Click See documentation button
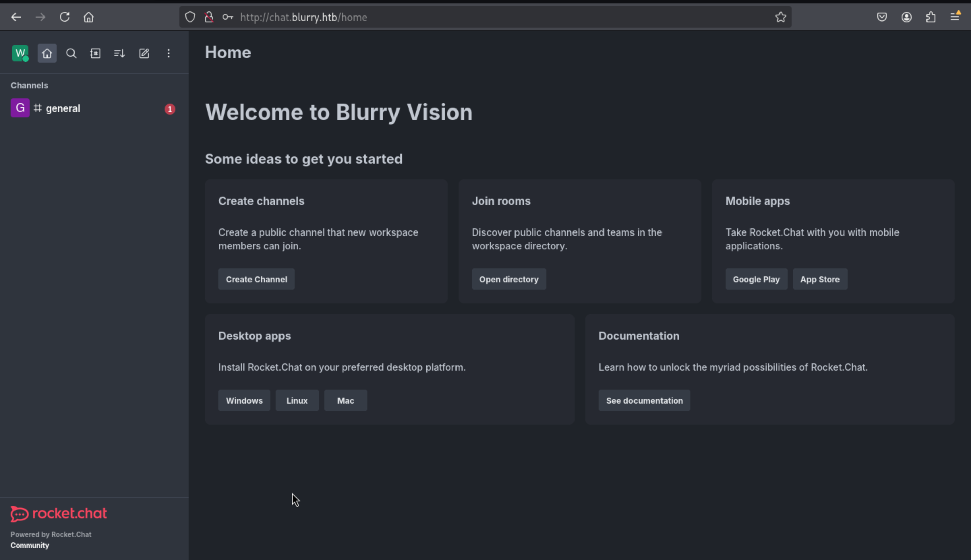Image resolution: width=971 pixels, height=560 pixels. [x=644, y=400]
